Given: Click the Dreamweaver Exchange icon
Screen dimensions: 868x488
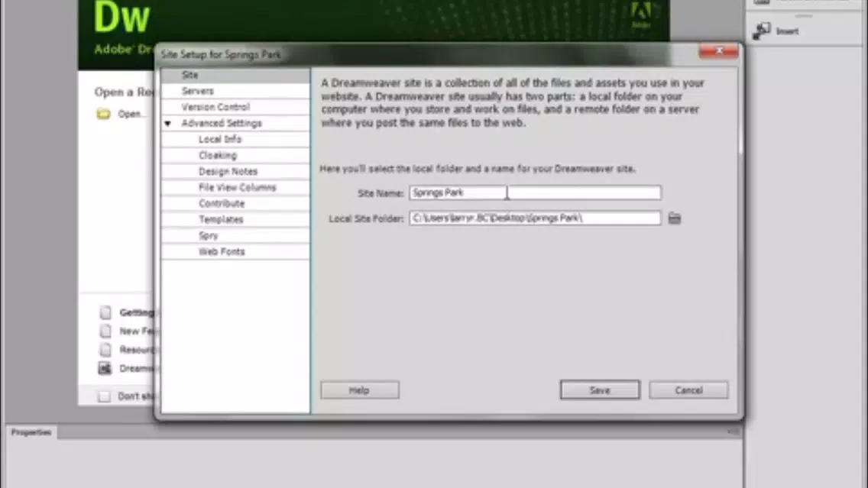Looking at the screenshot, I should [x=105, y=368].
